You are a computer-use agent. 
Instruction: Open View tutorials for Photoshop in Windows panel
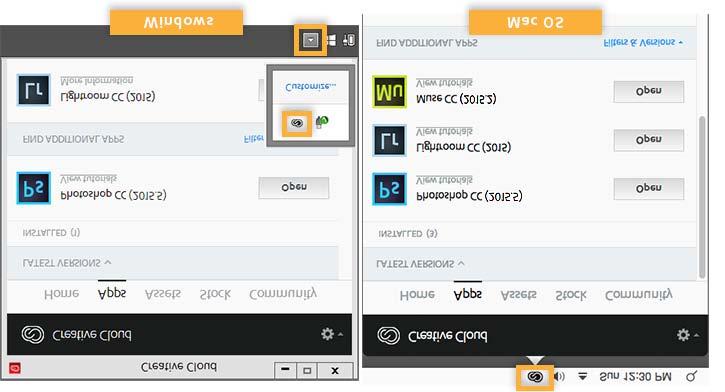88,178
